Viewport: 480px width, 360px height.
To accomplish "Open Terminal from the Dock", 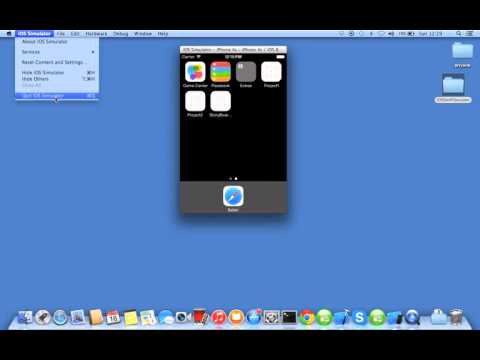I will click(x=289, y=317).
